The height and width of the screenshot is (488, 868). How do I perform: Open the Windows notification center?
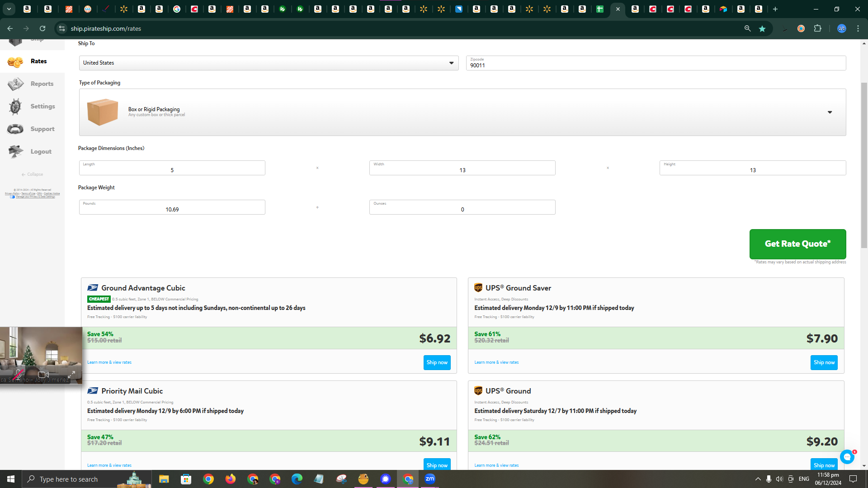point(853,479)
